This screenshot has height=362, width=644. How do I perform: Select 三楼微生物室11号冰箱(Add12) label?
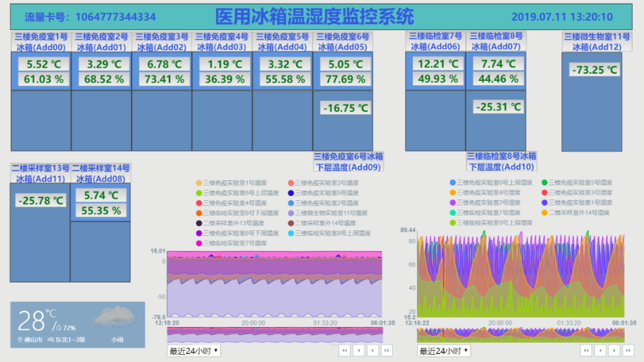pyautogui.click(x=597, y=42)
